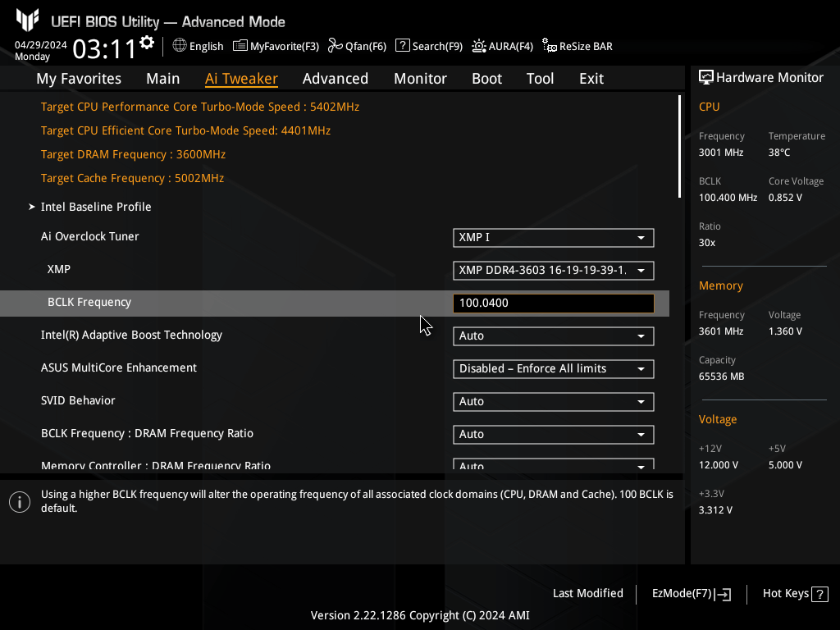Screen dimensions: 840x630
Task: Click the Last Modified button
Action: (x=587, y=593)
